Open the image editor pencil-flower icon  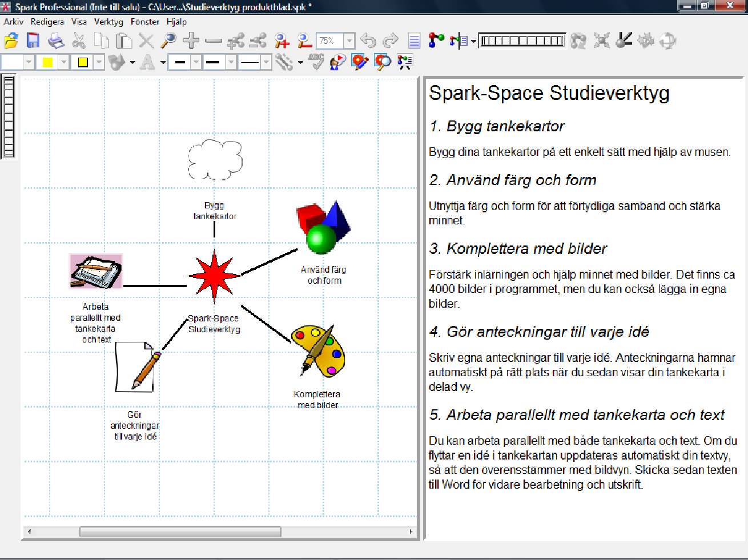360,61
